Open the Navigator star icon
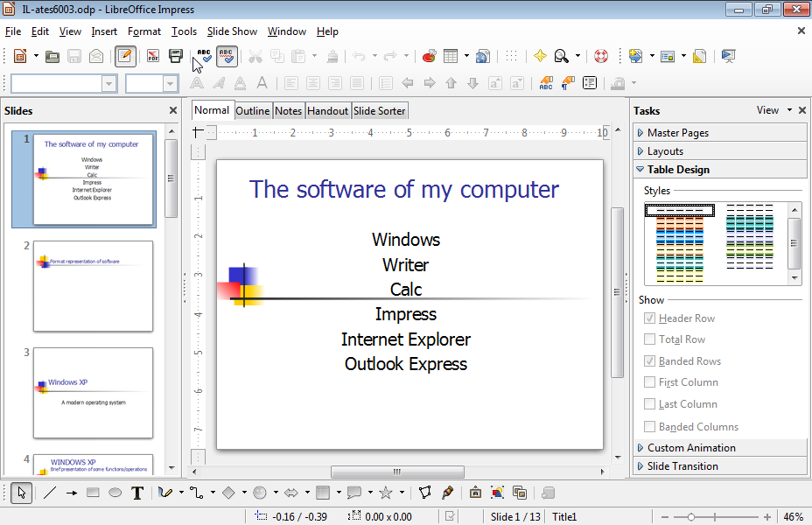This screenshot has height=525, width=812. 540,56
